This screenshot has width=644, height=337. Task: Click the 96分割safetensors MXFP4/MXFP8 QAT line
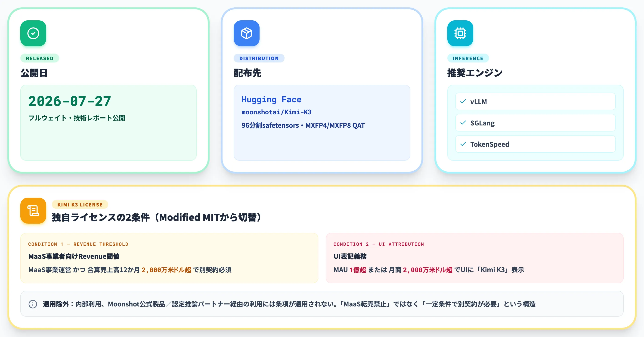point(303,125)
